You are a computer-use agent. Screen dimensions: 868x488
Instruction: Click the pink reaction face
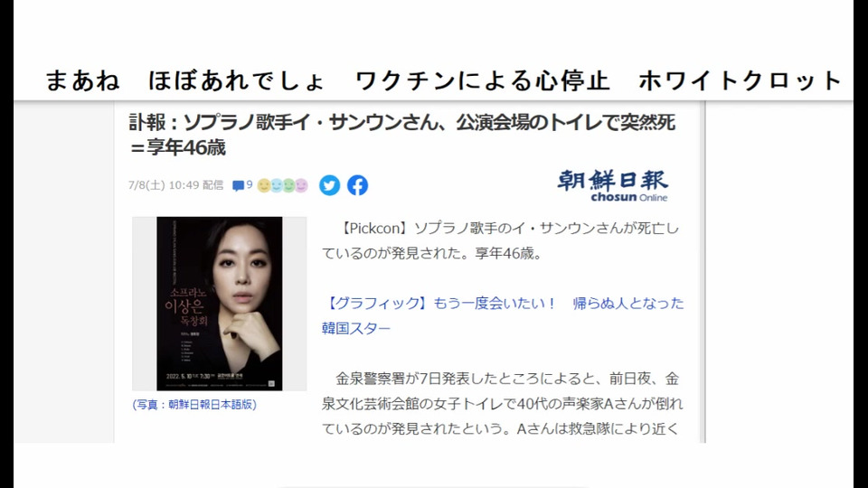pyautogui.click(x=301, y=185)
